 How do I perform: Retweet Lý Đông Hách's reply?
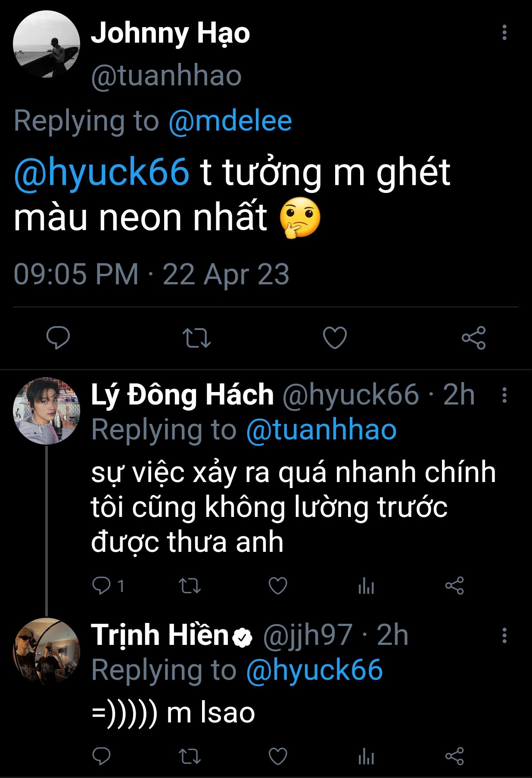(190, 586)
